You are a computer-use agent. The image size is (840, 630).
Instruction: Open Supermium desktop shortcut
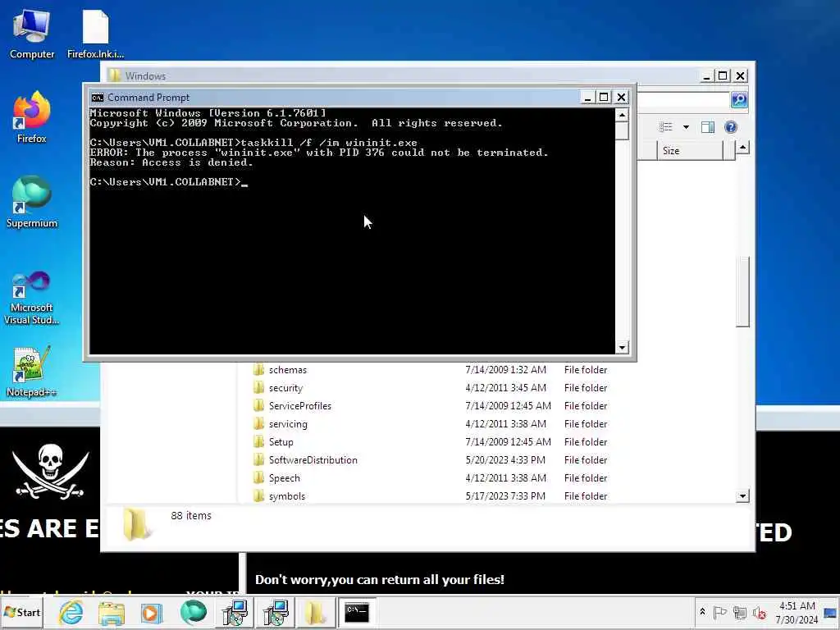[32, 203]
